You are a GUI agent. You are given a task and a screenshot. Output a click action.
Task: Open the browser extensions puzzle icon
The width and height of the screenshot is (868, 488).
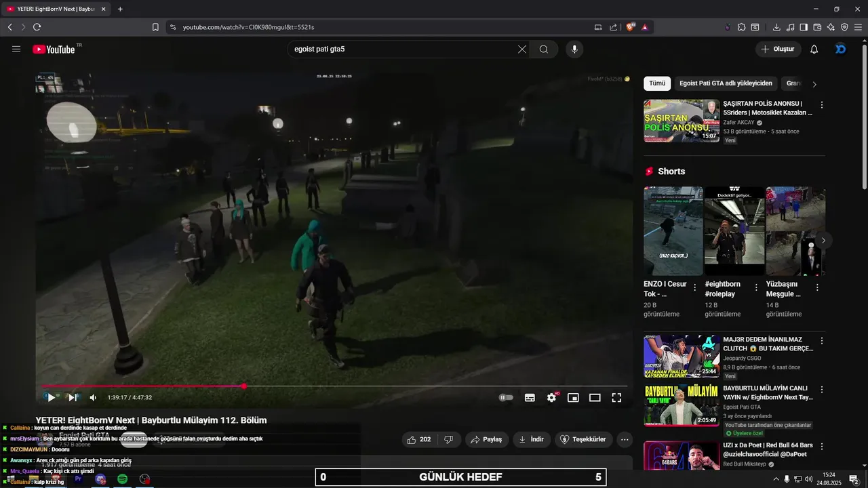tap(741, 27)
